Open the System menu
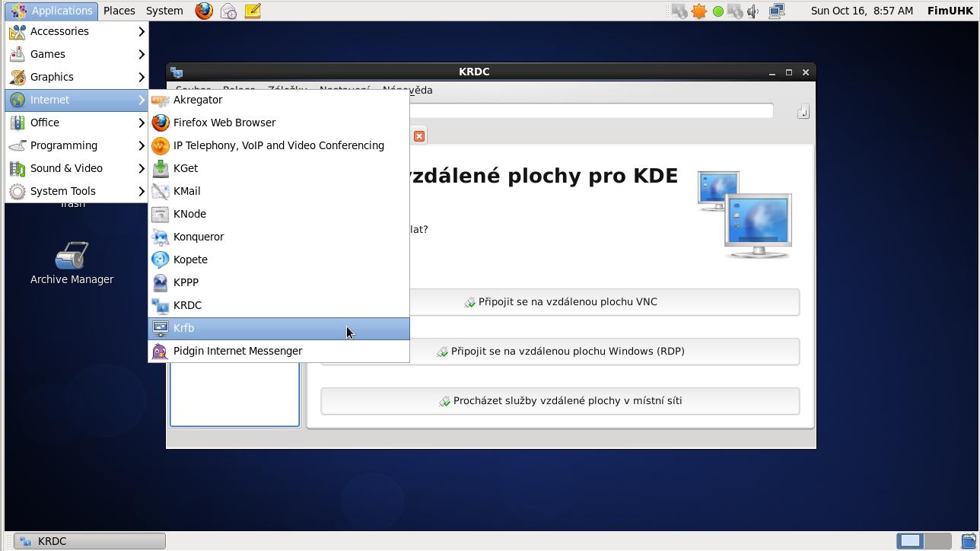980x551 pixels. click(164, 11)
